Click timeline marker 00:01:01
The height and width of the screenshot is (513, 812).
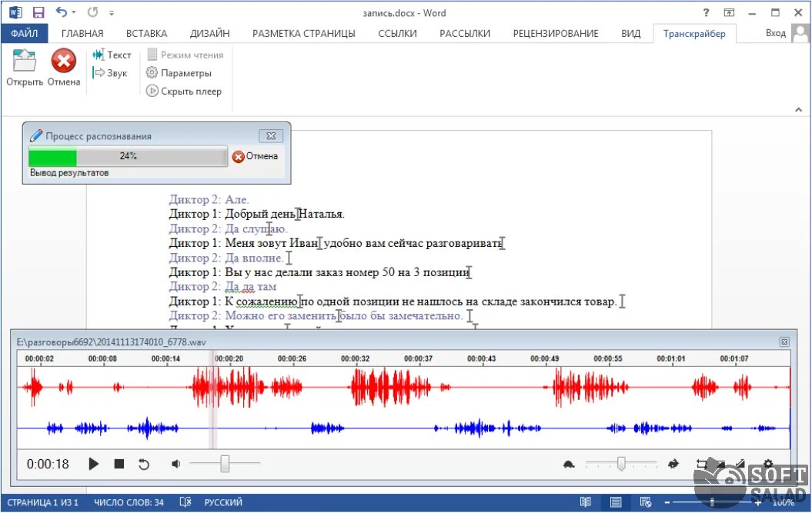coord(671,358)
